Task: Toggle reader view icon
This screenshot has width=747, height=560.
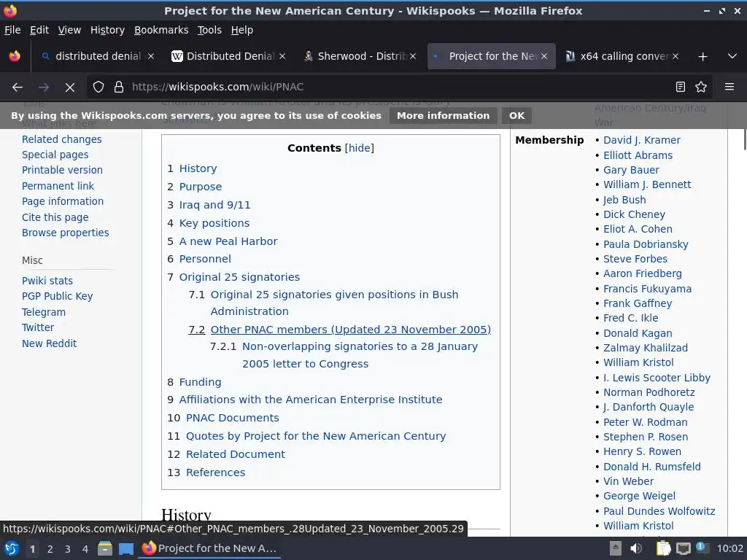Action: pos(681,87)
